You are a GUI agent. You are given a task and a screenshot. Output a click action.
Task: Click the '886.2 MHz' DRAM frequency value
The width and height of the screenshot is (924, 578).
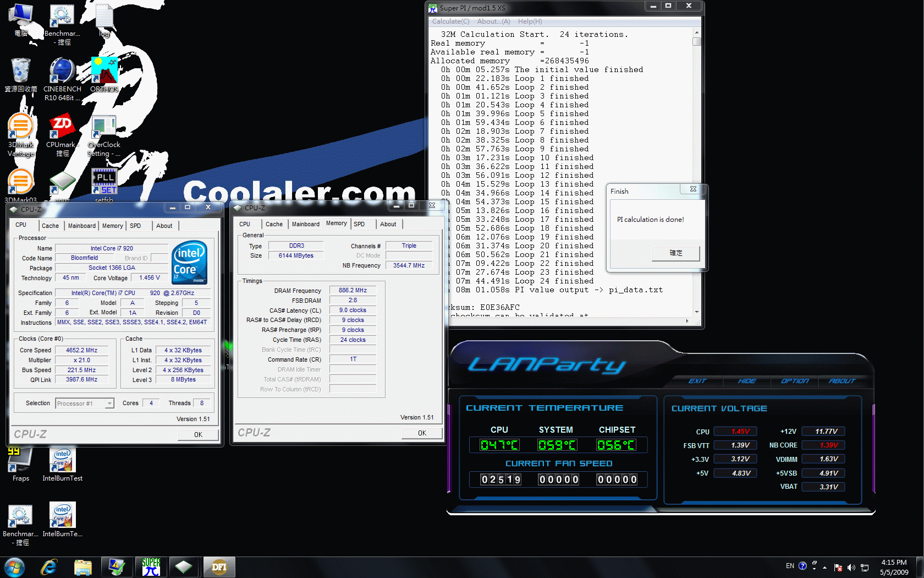(353, 290)
